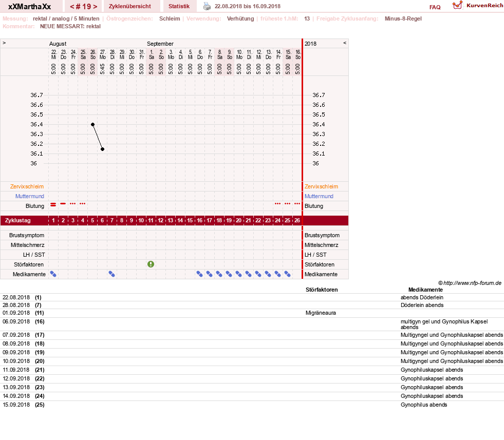
Task: Click the 'Medikamente' column heading in list
Action: (425, 290)
